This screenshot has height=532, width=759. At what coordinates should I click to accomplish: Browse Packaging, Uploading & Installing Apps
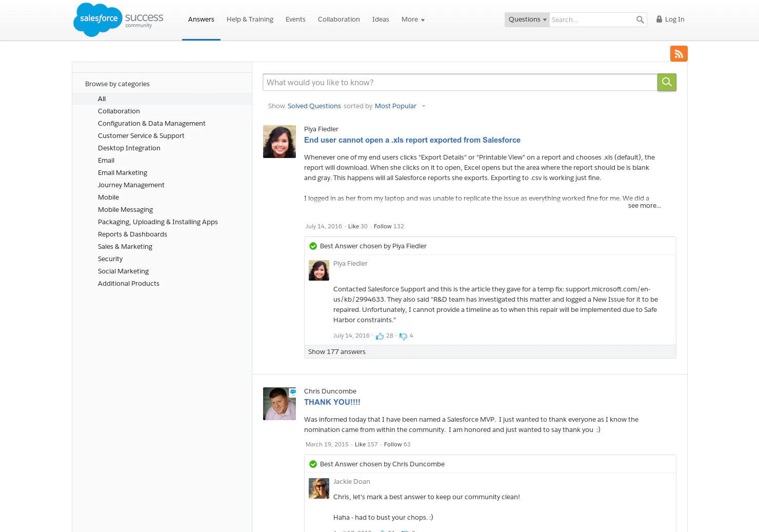[158, 222]
